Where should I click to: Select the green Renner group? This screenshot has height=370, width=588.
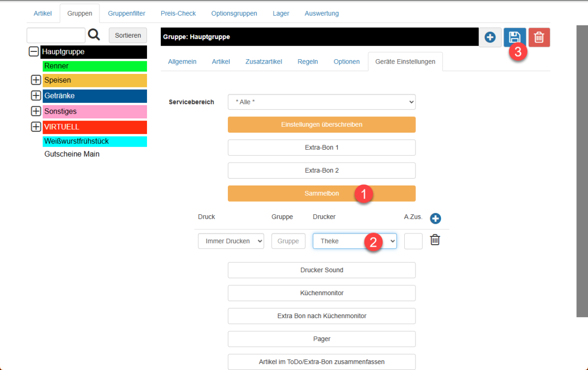pos(95,66)
